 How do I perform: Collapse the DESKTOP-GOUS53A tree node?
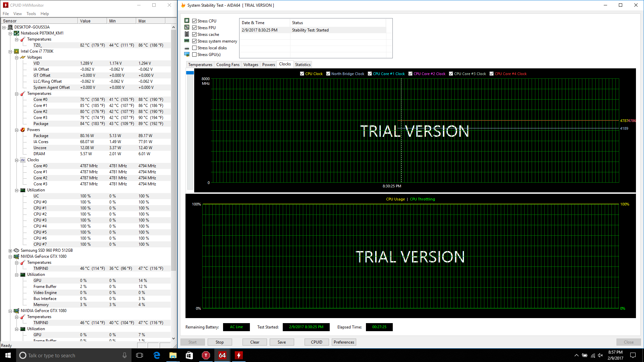[x=4, y=27]
